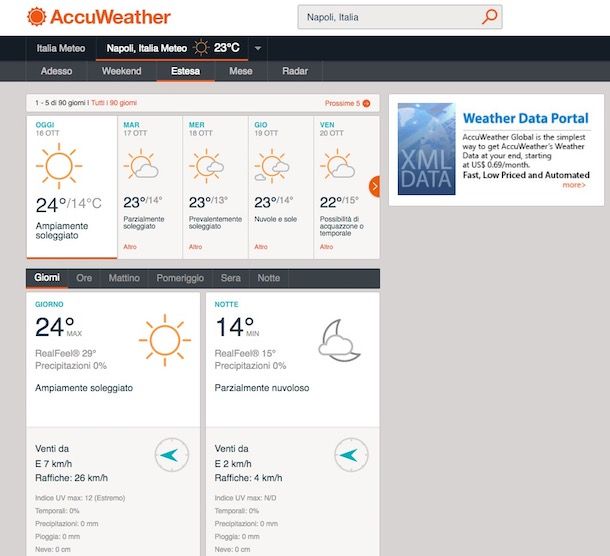
Task: Open the Tutti i 90 giorni link
Action: click(114, 103)
